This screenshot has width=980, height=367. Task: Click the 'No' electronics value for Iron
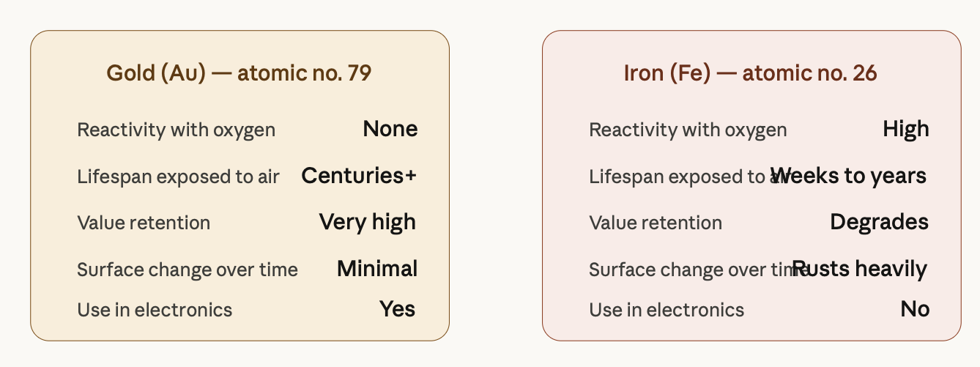tap(916, 309)
